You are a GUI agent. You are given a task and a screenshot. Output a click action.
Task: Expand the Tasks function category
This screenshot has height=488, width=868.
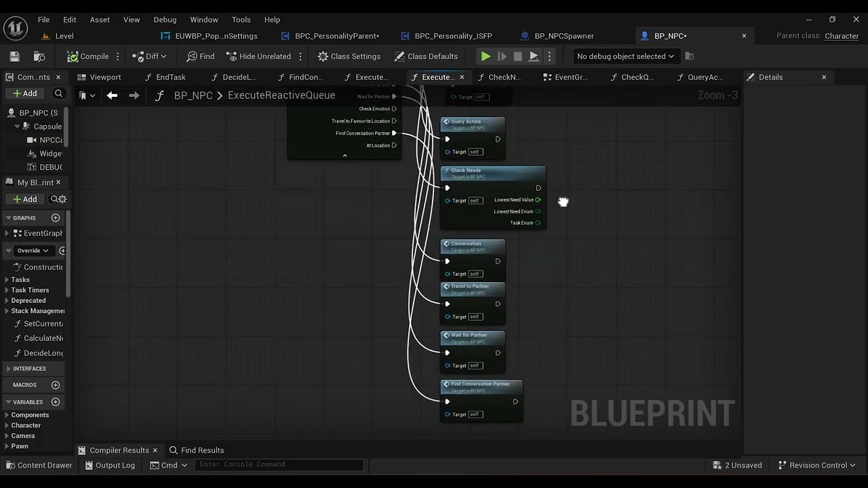[x=7, y=280]
